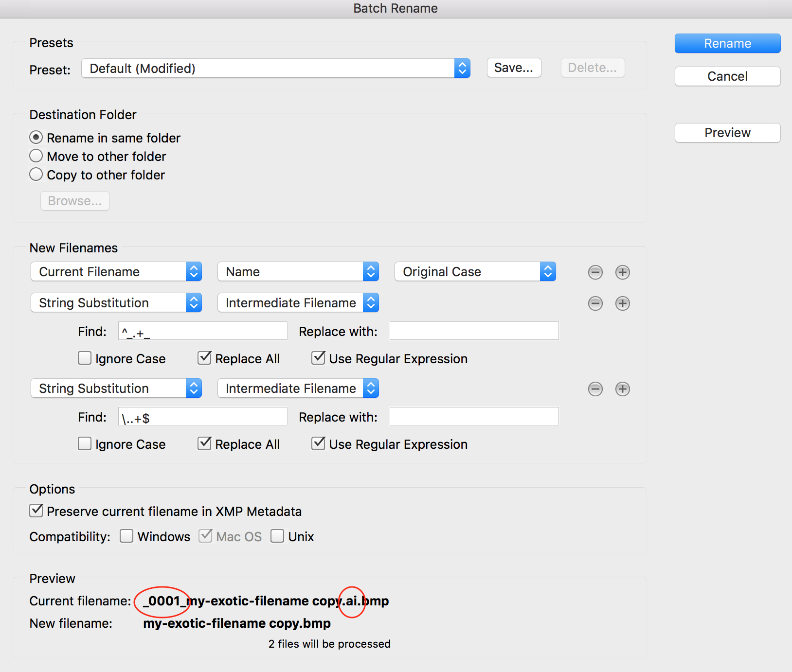Add a row after the second String Substitution
Image resolution: width=792 pixels, height=672 pixels.
click(622, 389)
